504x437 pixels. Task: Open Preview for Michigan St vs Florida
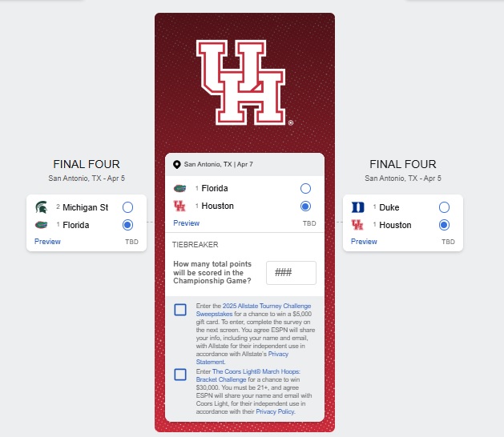click(x=47, y=242)
